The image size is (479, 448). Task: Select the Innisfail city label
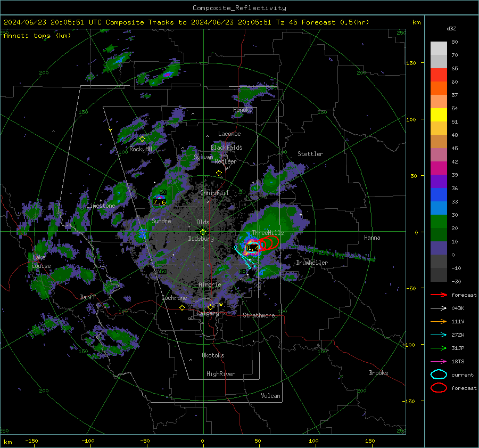click(214, 193)
